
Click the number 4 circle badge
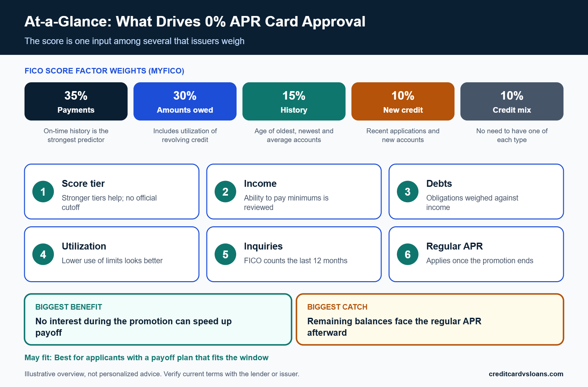43,254
